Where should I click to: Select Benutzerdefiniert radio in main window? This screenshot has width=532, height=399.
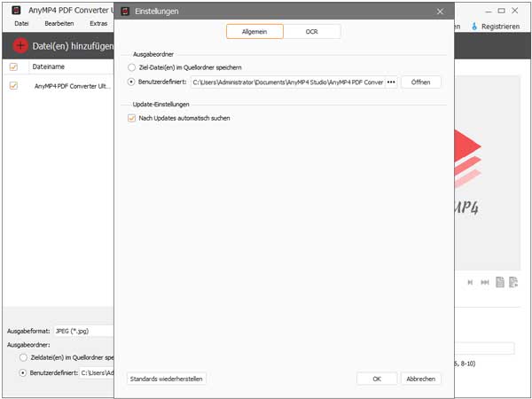tap(23, 373)
